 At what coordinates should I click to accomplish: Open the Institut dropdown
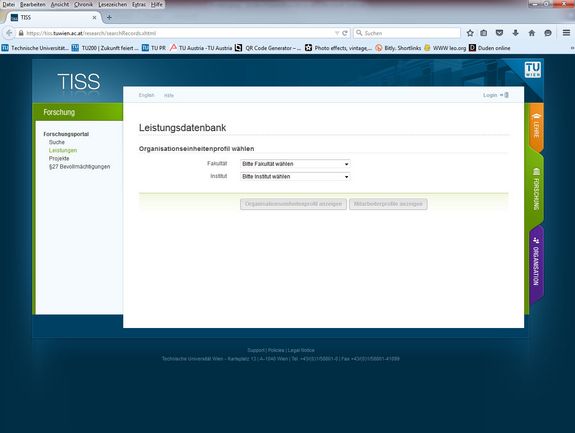click(x=295, y=177)
